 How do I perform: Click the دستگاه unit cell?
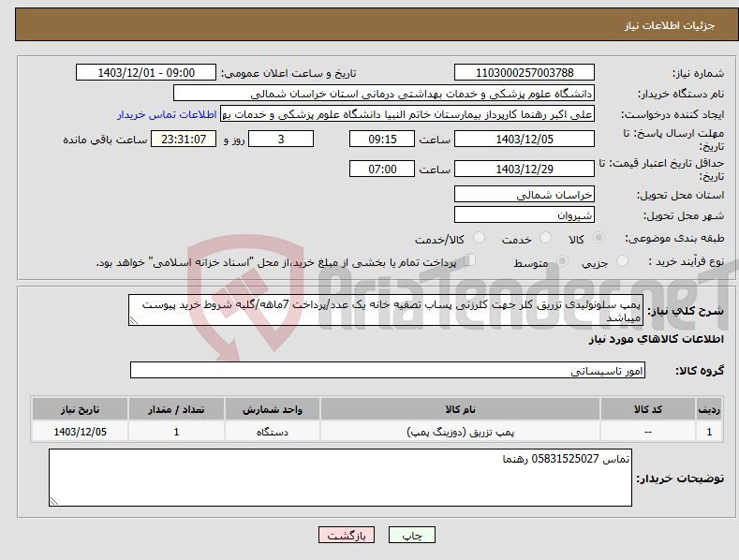273,432
